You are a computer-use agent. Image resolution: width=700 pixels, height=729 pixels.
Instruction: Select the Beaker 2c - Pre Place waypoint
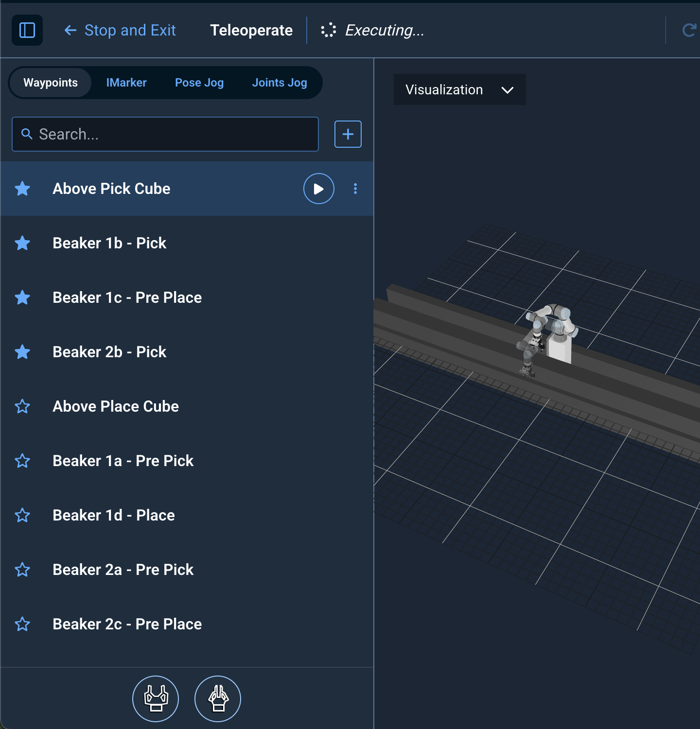[x=187, y=624]
